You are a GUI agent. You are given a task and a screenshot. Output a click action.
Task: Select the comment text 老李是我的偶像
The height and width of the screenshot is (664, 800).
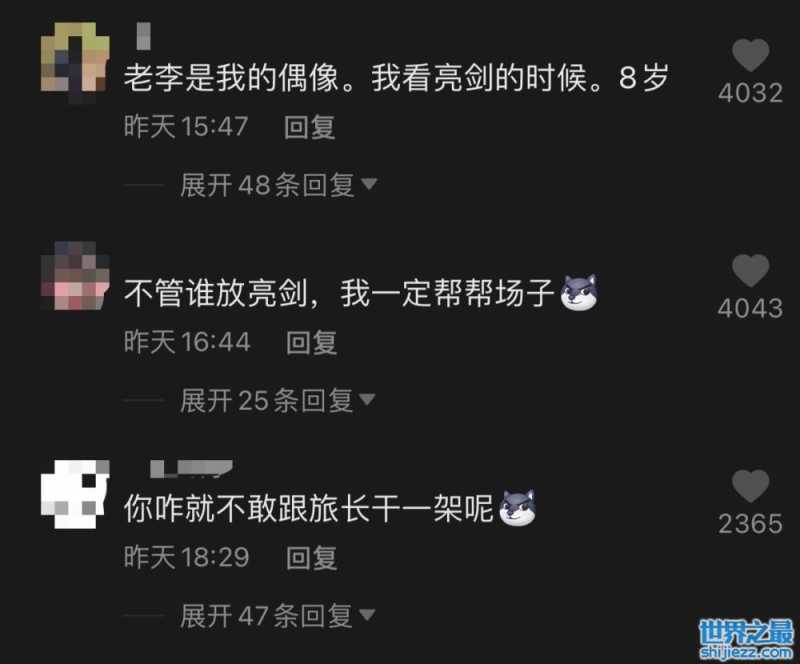pyautogui.click(x=232, y=78)
